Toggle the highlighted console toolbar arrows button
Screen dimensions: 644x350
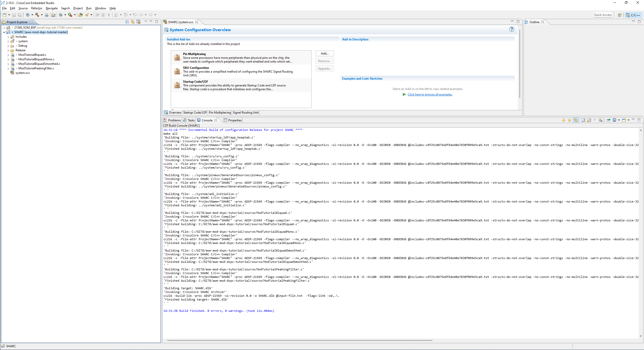576,120
